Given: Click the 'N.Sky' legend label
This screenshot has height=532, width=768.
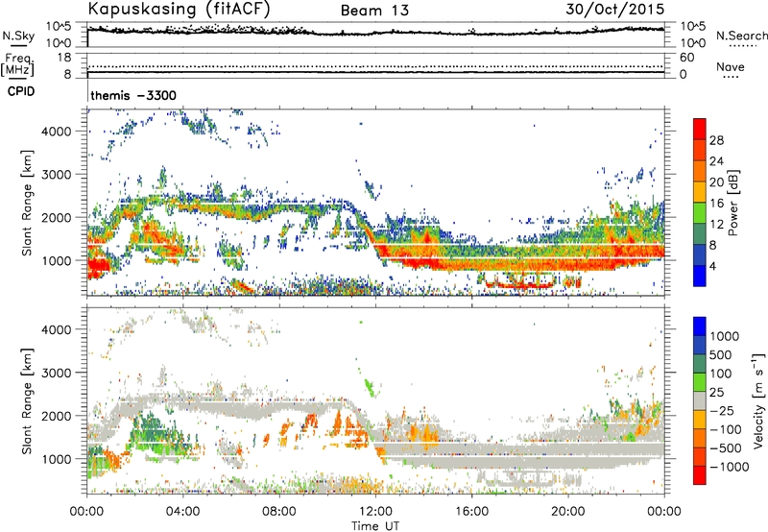Looking at the screenshot, I should pyautogui.click(x=18, y=36).
